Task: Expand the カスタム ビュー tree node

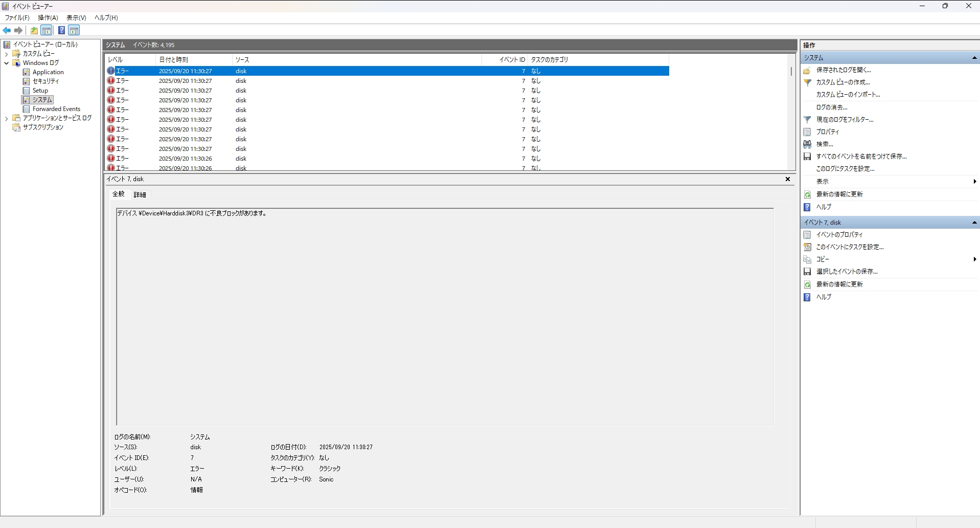Action: (x=6, y=54)
